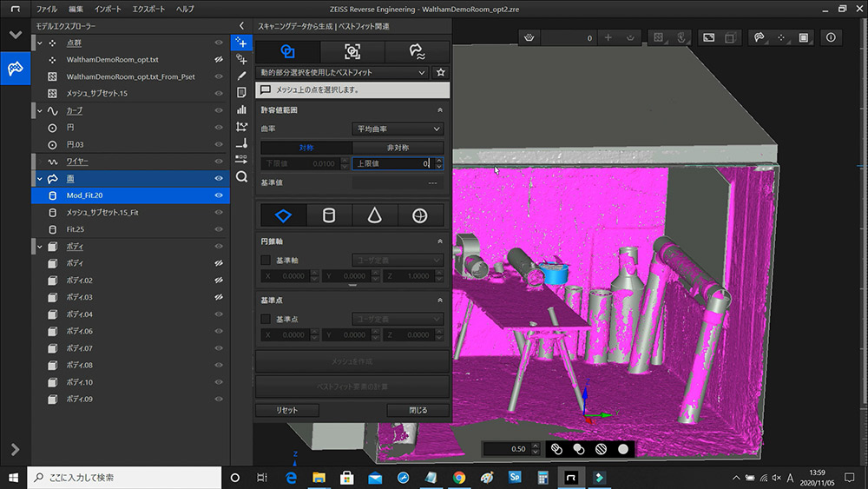The width and height of the screenshot is (868, 489).
Task: Click the magnifier search tool in side toolbar
Action: click(241, 176)
